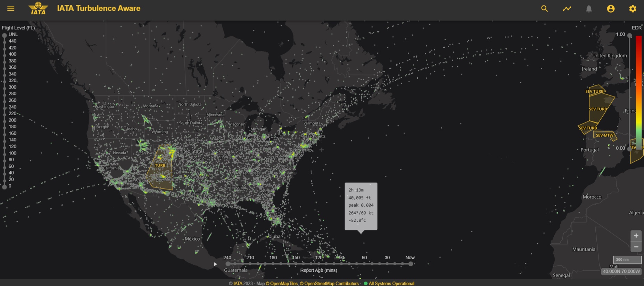Click the Now handle on report age slider
Screen dimensions: 644x286
(411, 264)
